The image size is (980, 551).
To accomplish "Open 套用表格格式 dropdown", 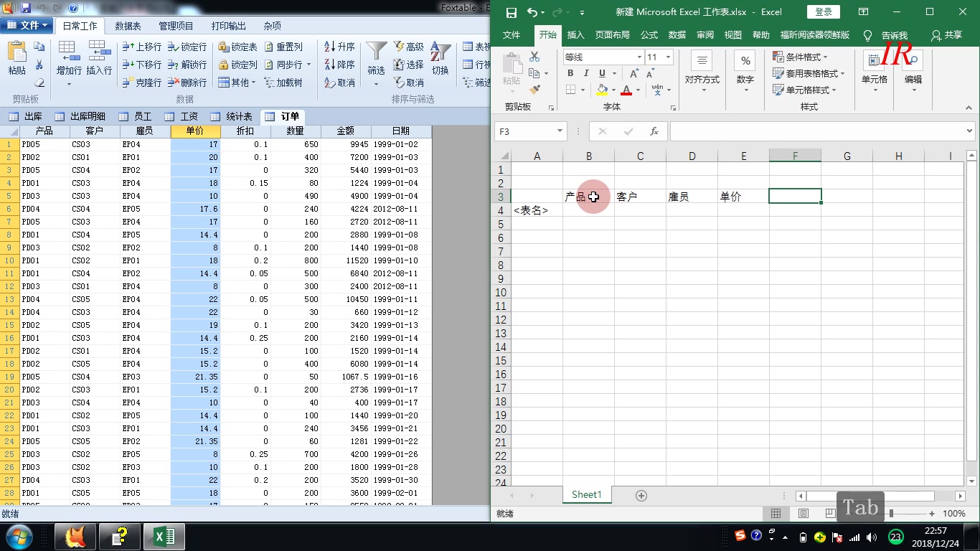I will [809, 73].
